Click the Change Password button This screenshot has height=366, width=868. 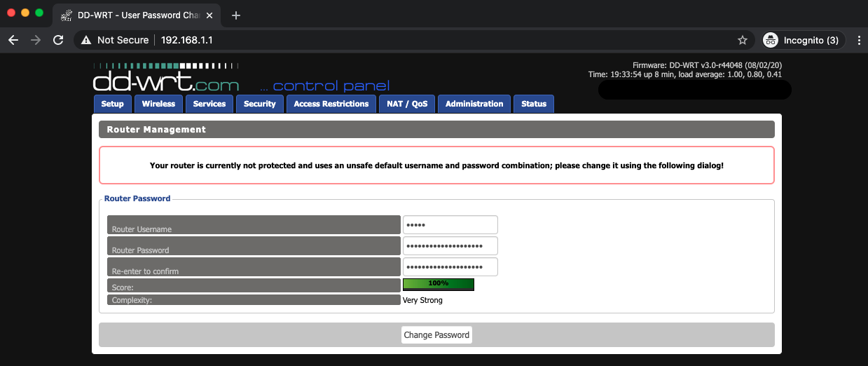(x=436, y=334)
